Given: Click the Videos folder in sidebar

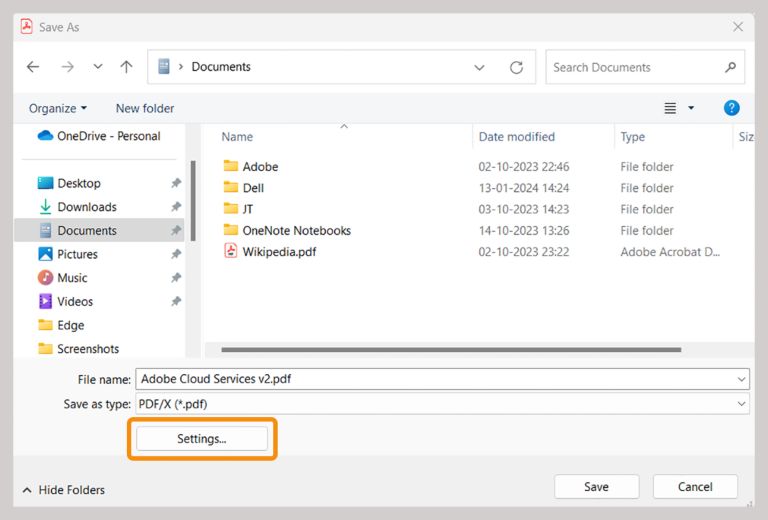Looking at the screenshot, I should tap(75, 301).
